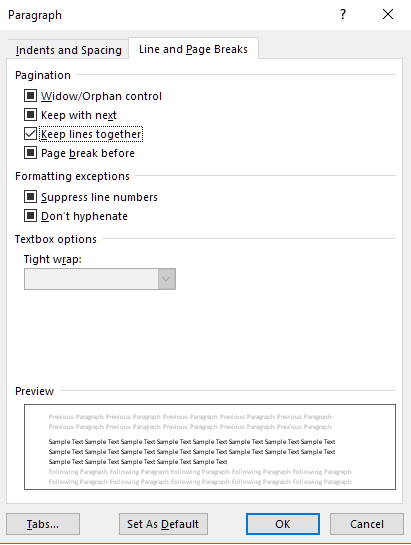Click the Tight wrap combo box field
411x545 pixels.
(91, 279)
